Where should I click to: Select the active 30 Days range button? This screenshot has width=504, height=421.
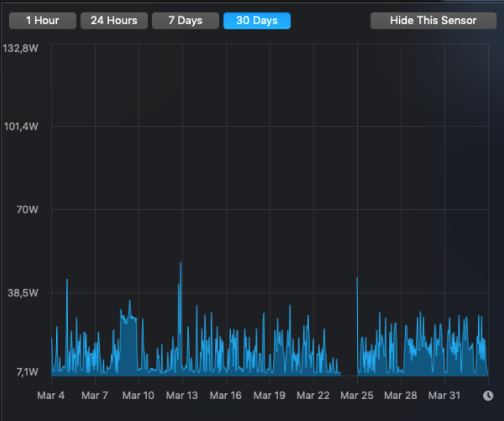[x=257, y=21]
